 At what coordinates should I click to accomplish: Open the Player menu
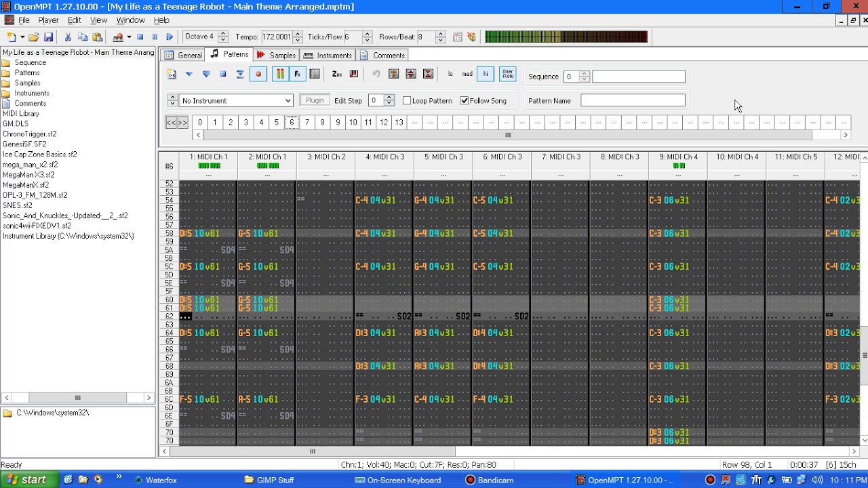point(48,20)
